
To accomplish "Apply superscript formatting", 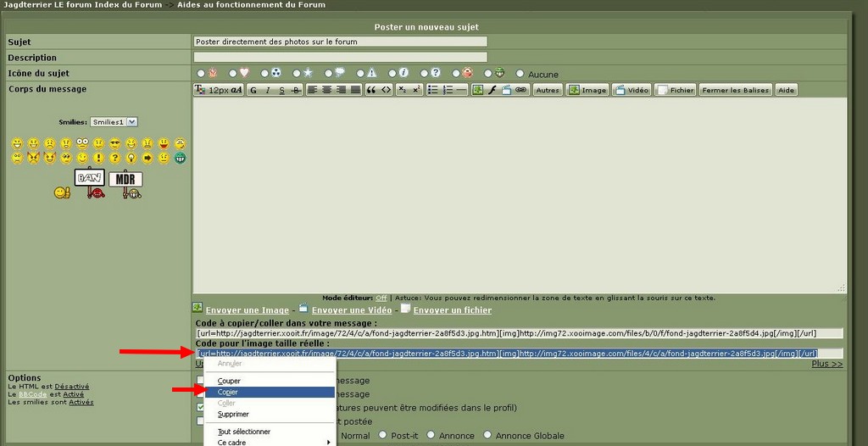I will (417, 90).
